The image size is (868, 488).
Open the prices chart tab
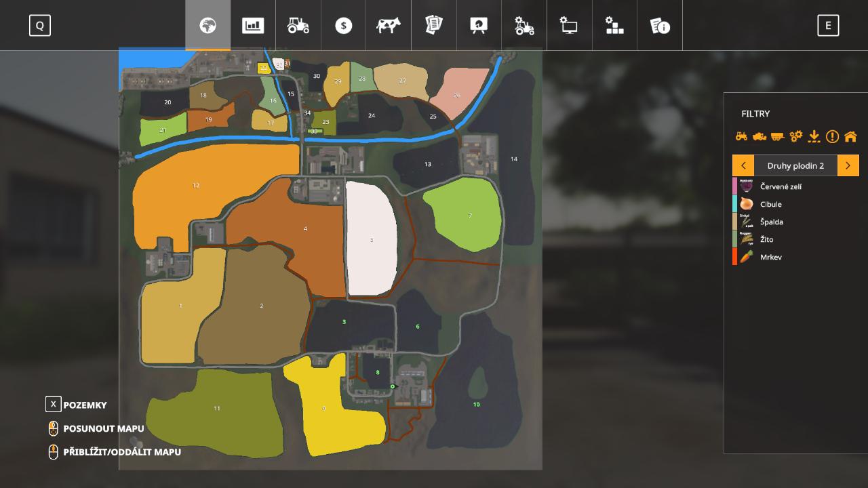pos(253,26)
